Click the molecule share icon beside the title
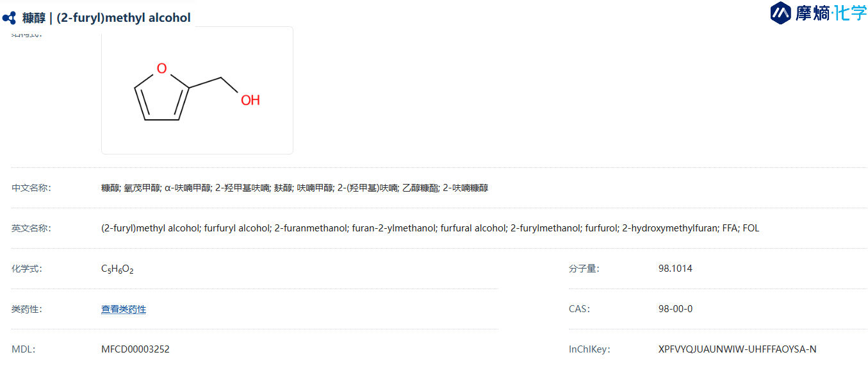Viewport: 868px width, 366px height. (9, 18)
